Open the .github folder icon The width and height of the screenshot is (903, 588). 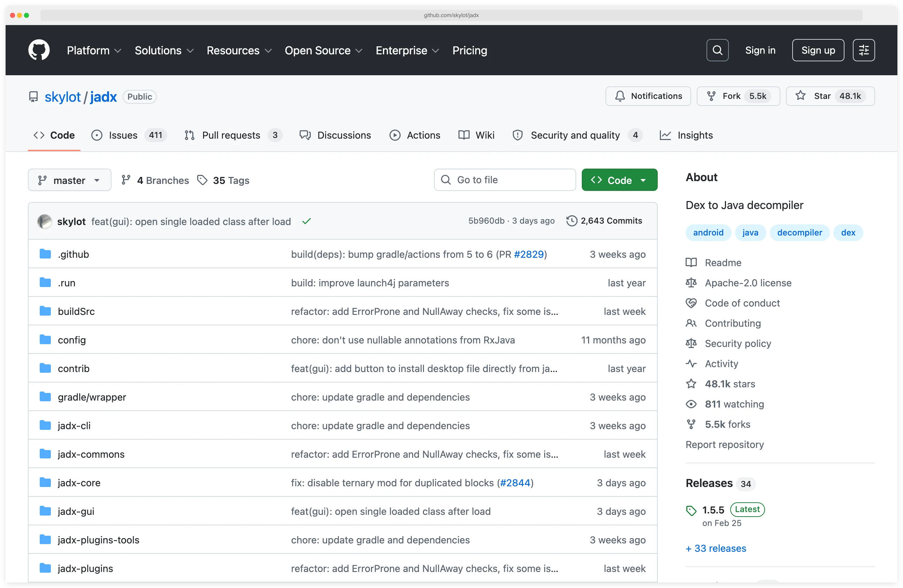pos(45,254)
